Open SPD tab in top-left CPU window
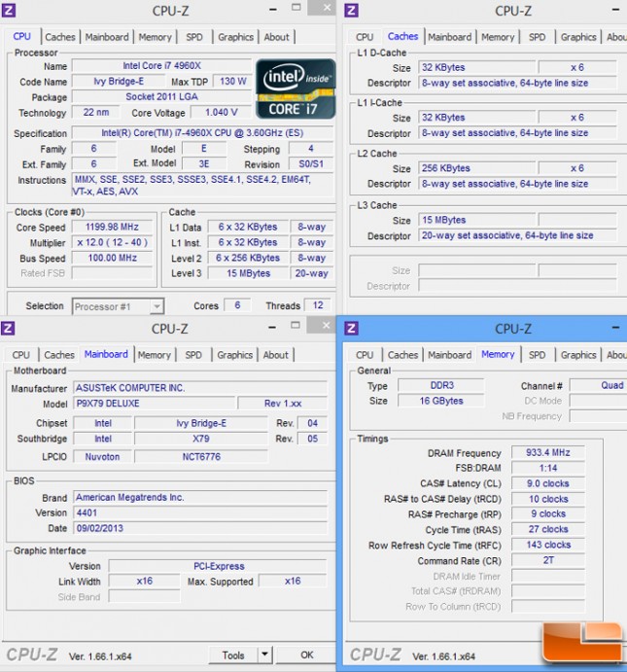The image size is (627, 672). 194,37
